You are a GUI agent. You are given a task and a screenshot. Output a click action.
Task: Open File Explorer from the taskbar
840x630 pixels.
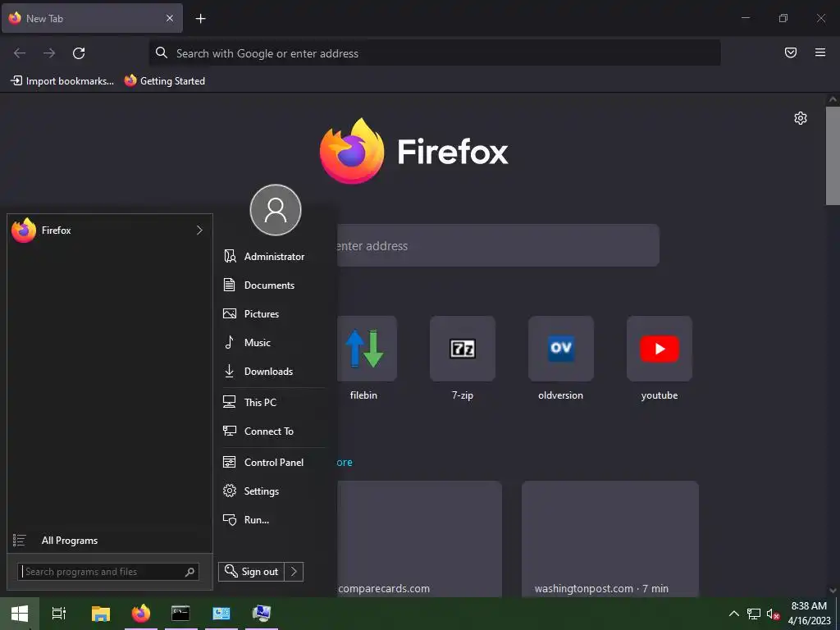pos(101,614)
